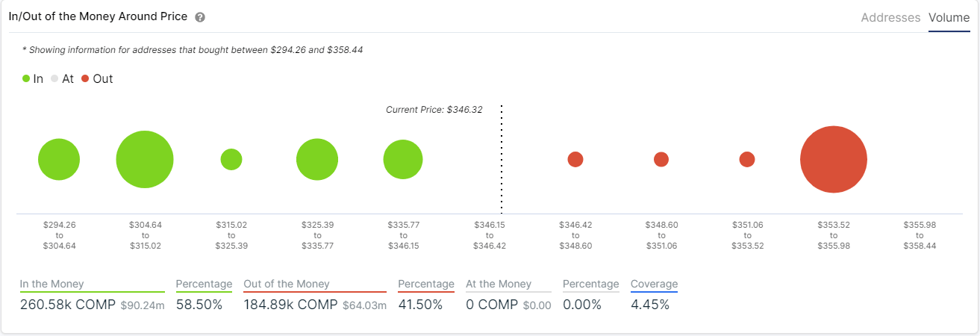Switch to the Addresses tab
This screenshot has height=336, width=980.
890,17
